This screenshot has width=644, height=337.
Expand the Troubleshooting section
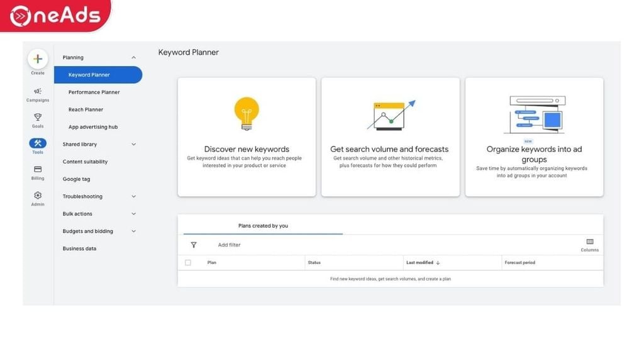tap(99, 197)
